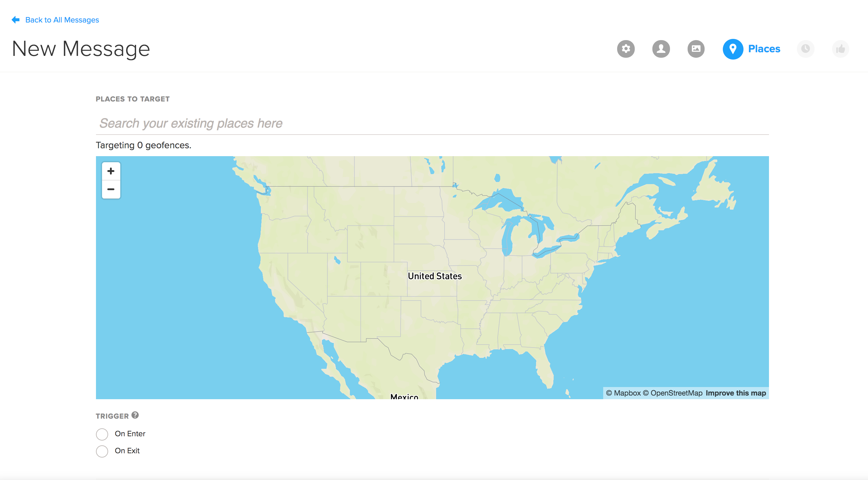Viewport: 868px width, 480px height.
Task: Open the Improve this map link
Action: click(736, 393)
